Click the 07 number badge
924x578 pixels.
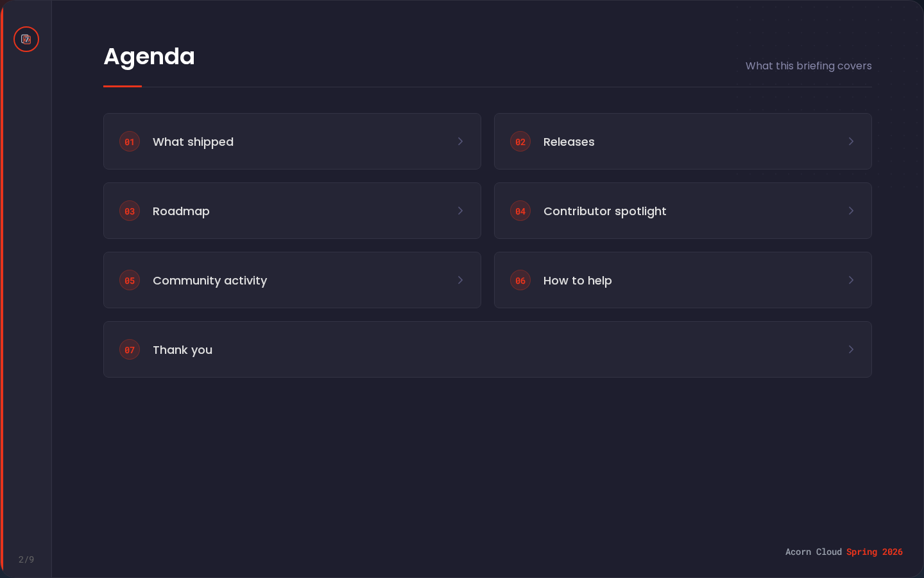[130, 349]
